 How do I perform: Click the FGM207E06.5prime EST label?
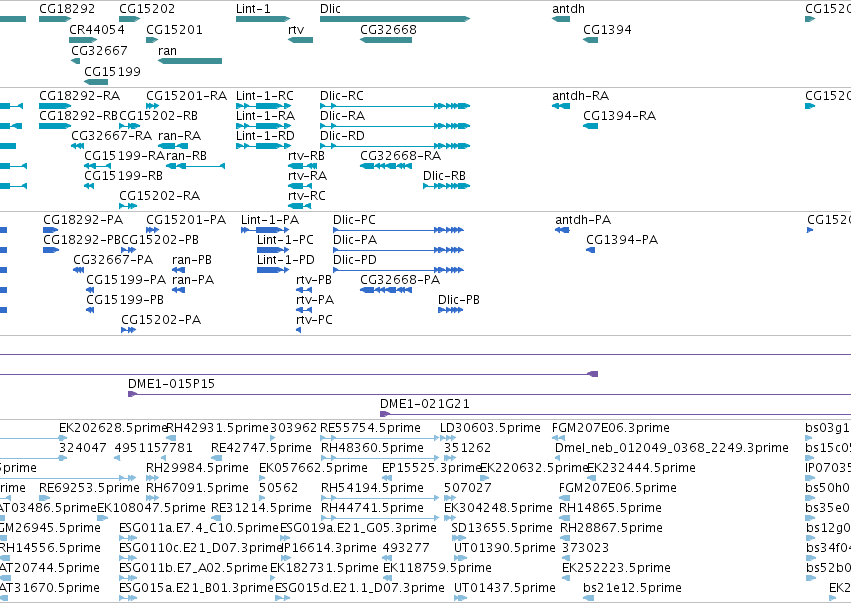pyautogui.click(x=618, y=488)
